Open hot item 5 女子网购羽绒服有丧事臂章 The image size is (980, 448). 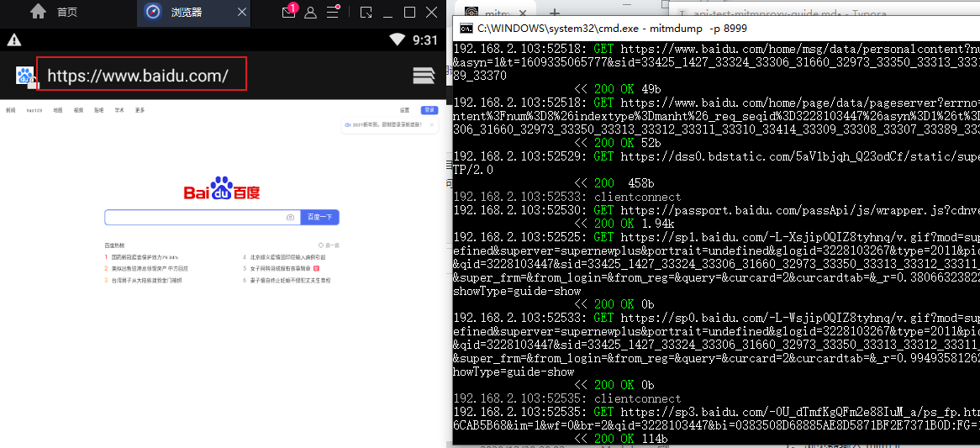point(282,269)
